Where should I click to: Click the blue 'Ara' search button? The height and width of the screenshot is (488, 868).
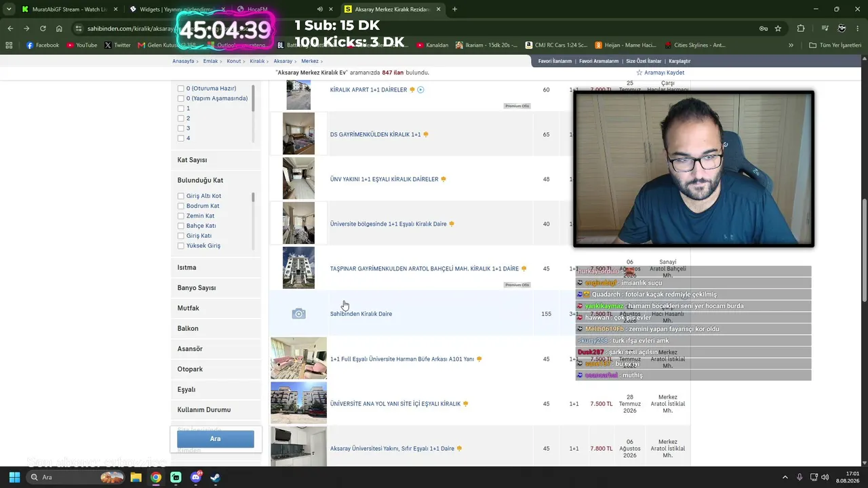coord(216,439)
